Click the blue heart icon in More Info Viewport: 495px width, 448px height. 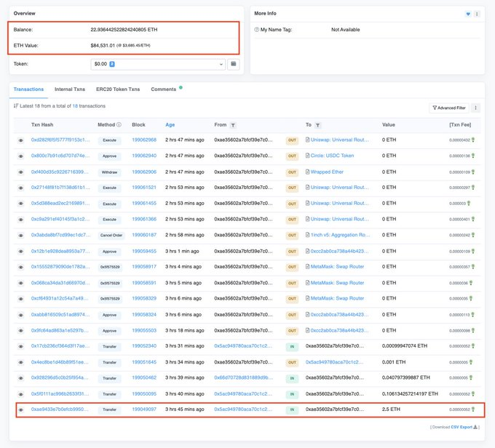point(468,14)
